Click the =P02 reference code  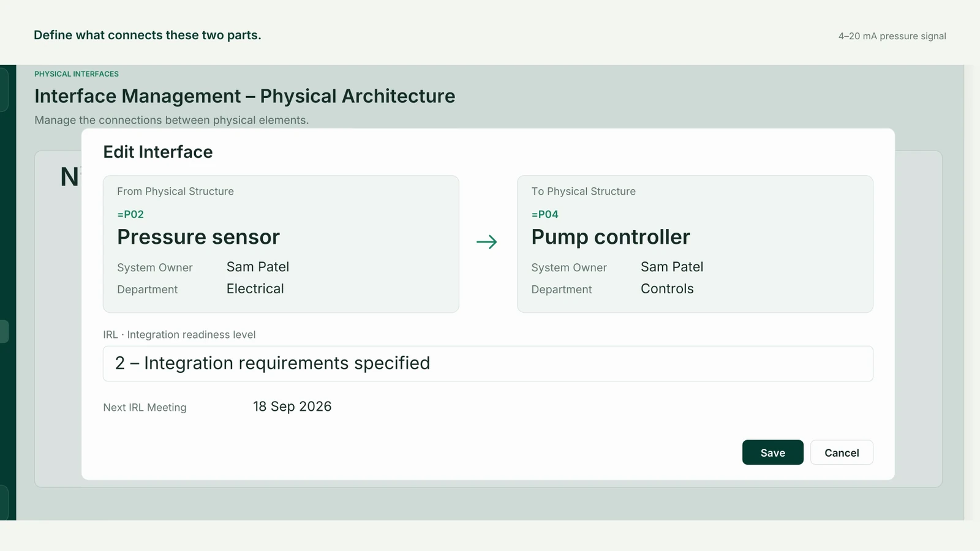point(130,214)
